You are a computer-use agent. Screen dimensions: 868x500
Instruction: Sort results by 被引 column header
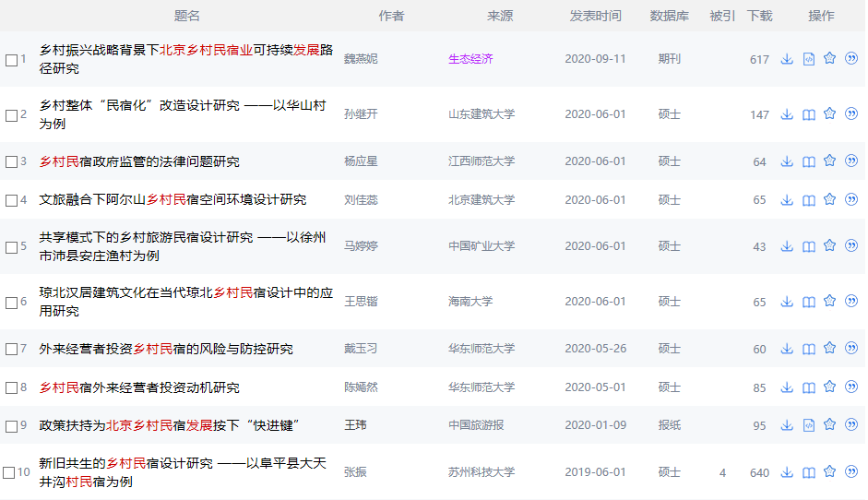click(722, 16)
